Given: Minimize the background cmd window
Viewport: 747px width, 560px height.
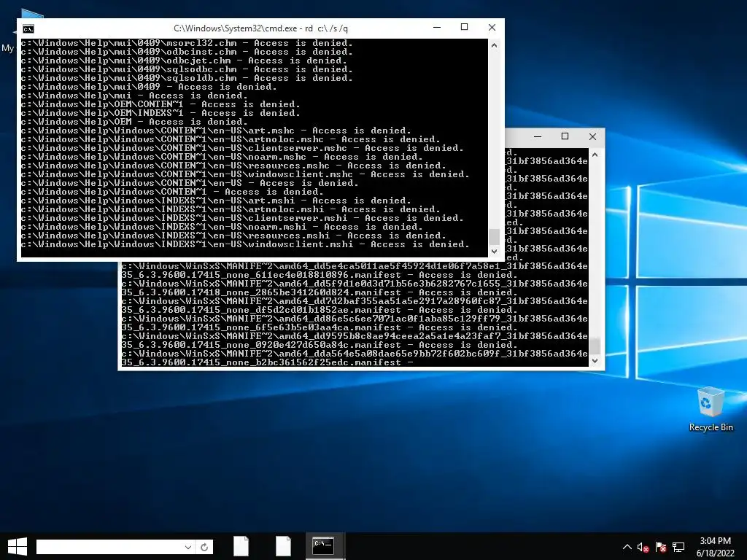Looking at the screenshot, I should (538, 136).
